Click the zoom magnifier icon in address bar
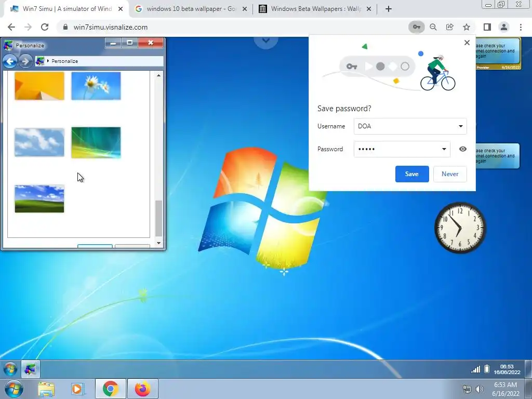This screenshot has width=532, height=399. pos(433,27)
